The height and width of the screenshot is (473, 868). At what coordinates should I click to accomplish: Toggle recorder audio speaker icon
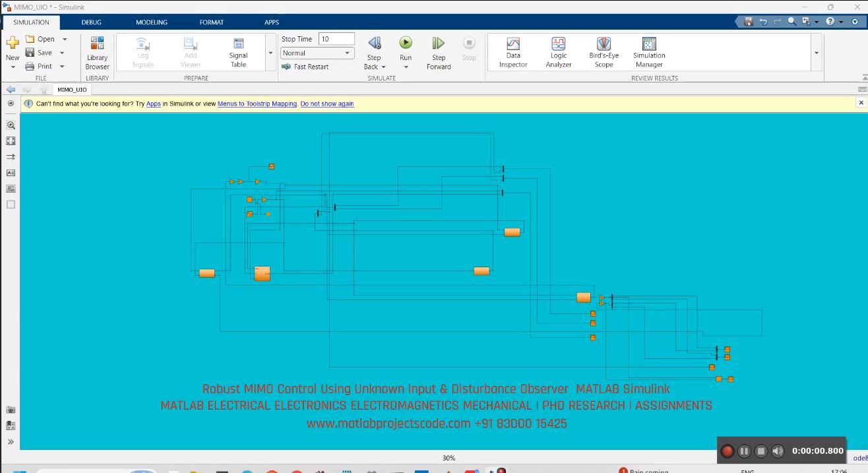pos(778,451)
